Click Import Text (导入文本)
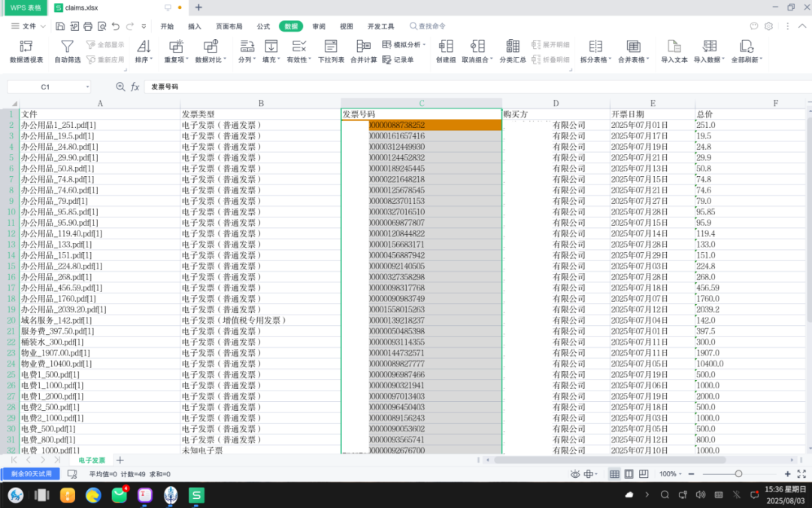This screenshot has height=508, width=812. (674, 51)
